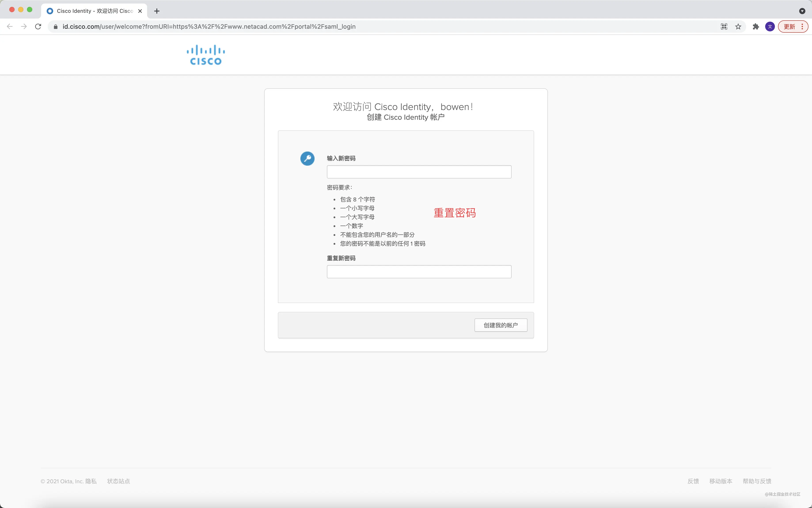
Task: Click the 创建我的帐户 button
Action: pos(501,325)
